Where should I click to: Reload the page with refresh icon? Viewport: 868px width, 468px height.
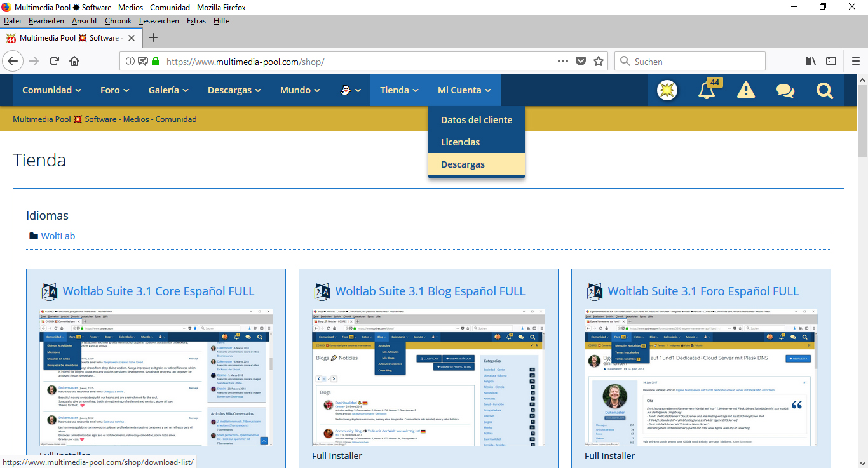[x=54, y=62]
